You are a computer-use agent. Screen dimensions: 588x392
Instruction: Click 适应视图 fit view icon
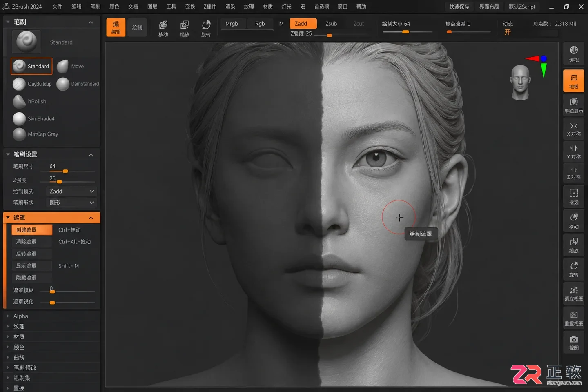[574, 293]
